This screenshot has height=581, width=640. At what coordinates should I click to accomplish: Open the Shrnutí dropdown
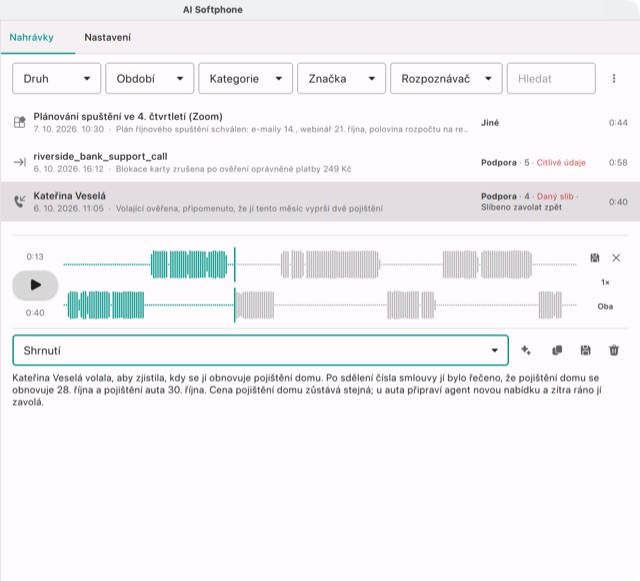(x=260, y=350)
